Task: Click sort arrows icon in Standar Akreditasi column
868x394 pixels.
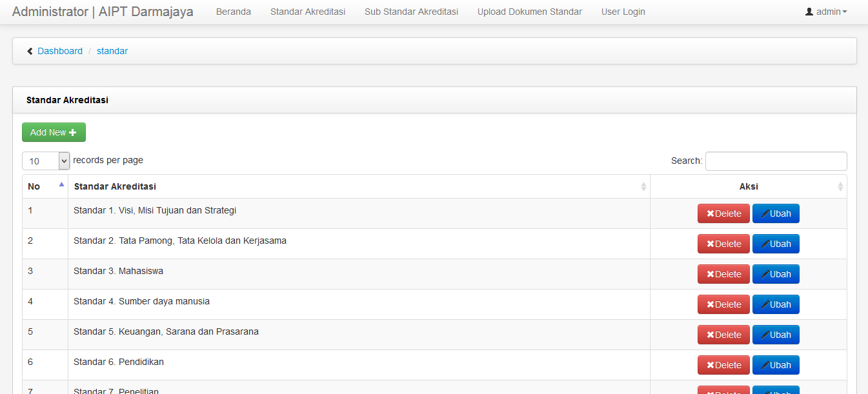Action: click(643, 186)
